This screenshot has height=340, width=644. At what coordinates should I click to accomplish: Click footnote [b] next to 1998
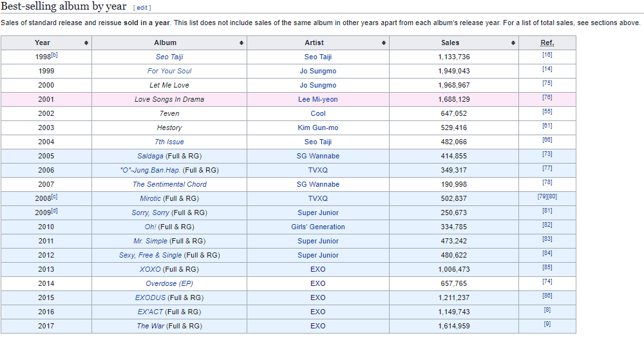[x=55, y=55]
